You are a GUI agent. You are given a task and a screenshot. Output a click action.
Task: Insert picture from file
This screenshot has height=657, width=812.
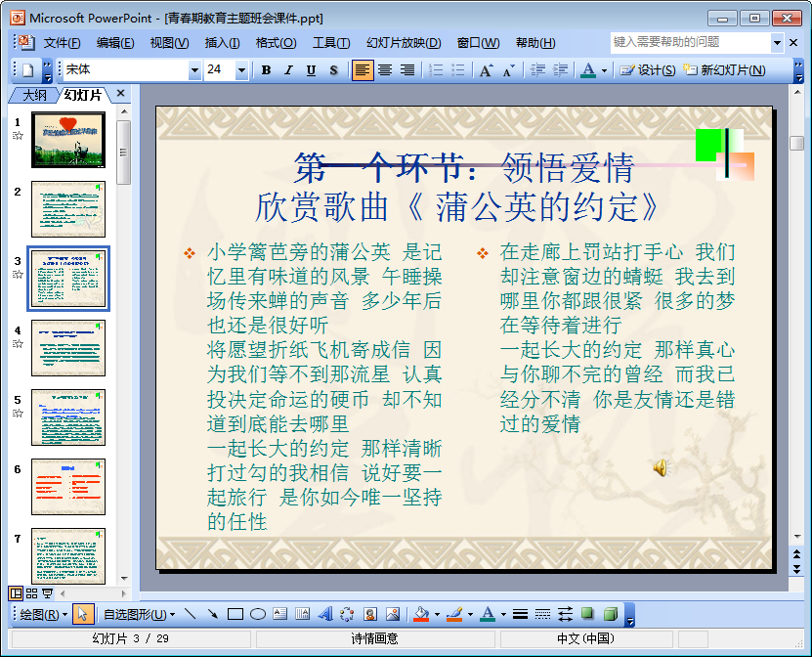(x=393, y=615)
